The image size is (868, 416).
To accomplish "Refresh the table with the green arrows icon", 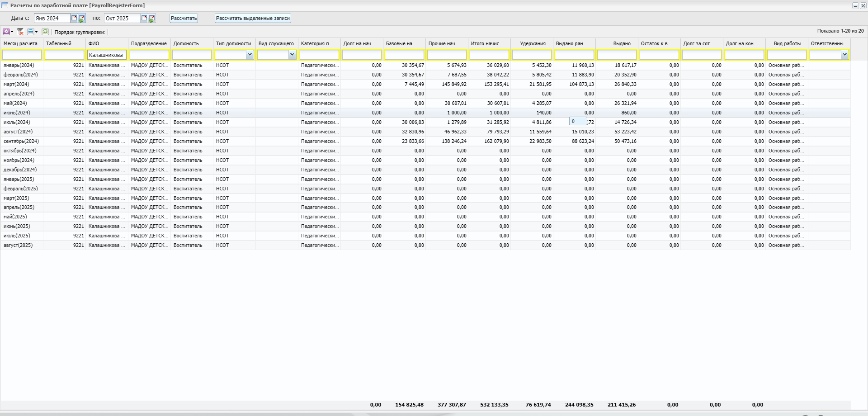I will coord(45,32).
